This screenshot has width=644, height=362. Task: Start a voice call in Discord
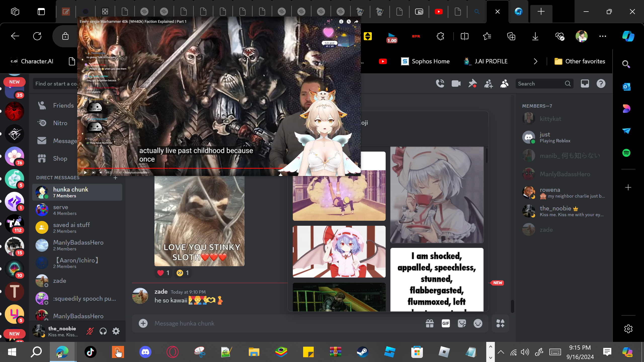pyautogui.click(x=440, y=83)
